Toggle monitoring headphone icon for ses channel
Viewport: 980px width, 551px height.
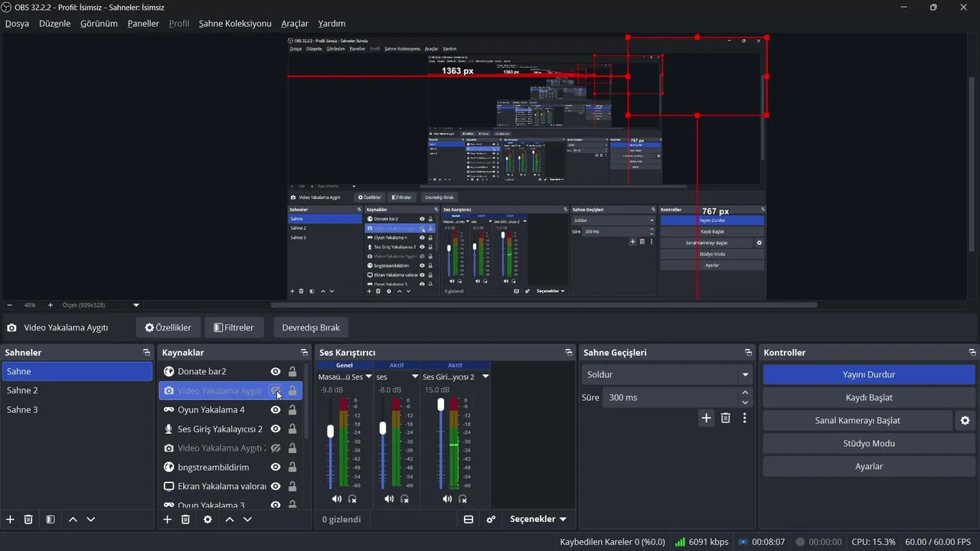coord(404,499)
